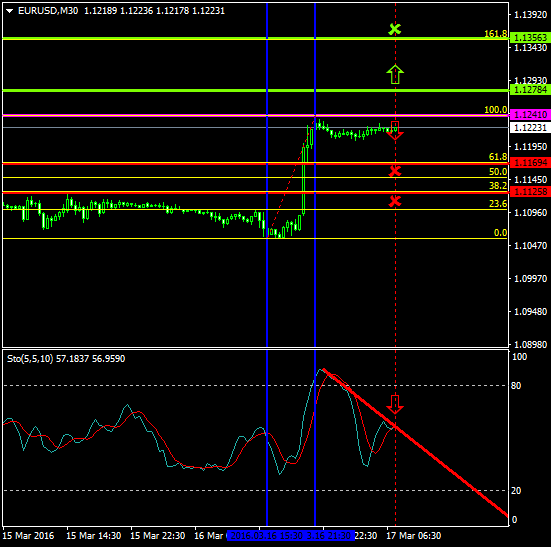This screenshot has height=547, width=551.
Task: Click the white 1.12231 current price tag
Action: (530, 127)
